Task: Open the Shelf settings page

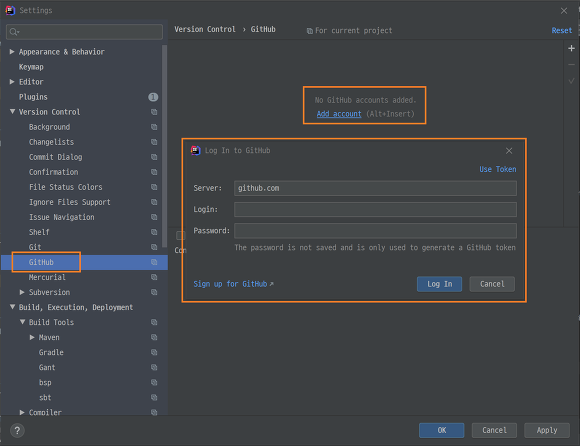Action: (39, 232)
